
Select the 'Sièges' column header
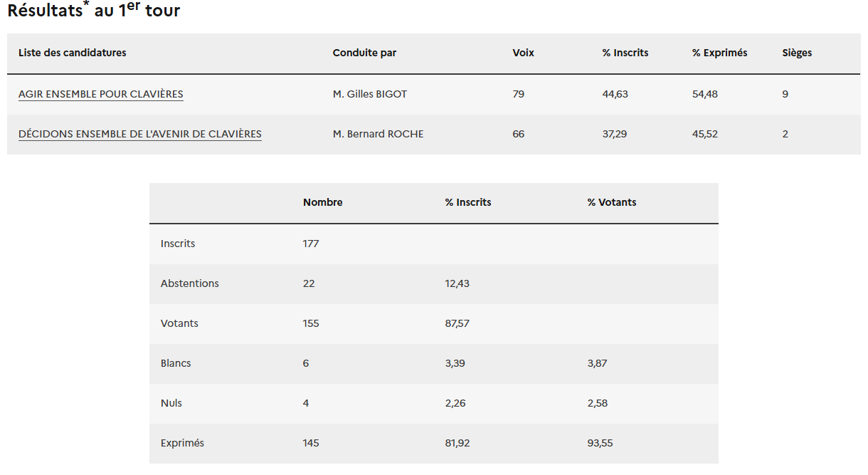point(797,53)
